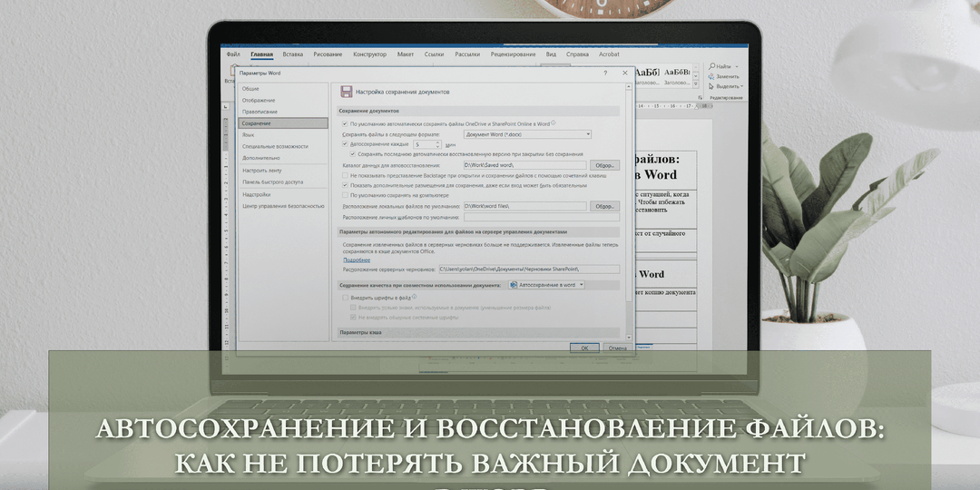Image resolution: width=980 pixels, height=490 pixels.
Task: Click info icon next to OneDrive autosave option
Action: pyautogui.click(x=554, y=123)
